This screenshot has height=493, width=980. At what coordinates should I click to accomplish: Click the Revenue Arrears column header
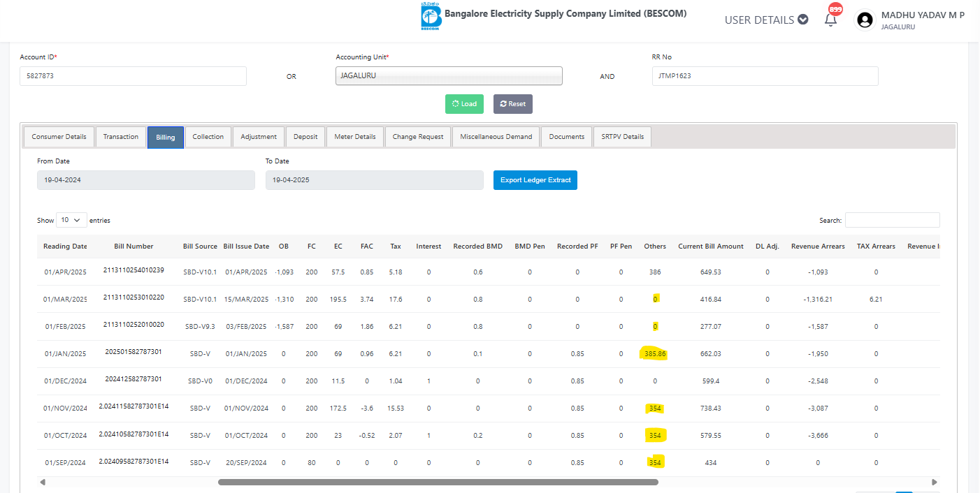coord(818,246)
